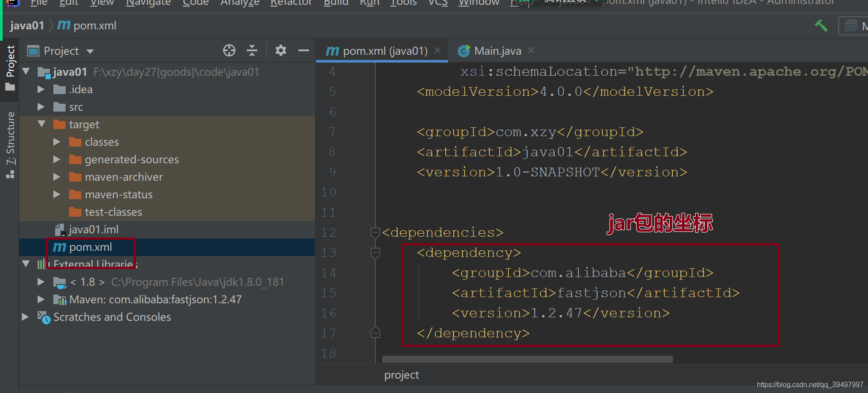Select the generated-sources folder name
Image resolution: width=868 pixels, height=393 pixels.
[132, 159]
